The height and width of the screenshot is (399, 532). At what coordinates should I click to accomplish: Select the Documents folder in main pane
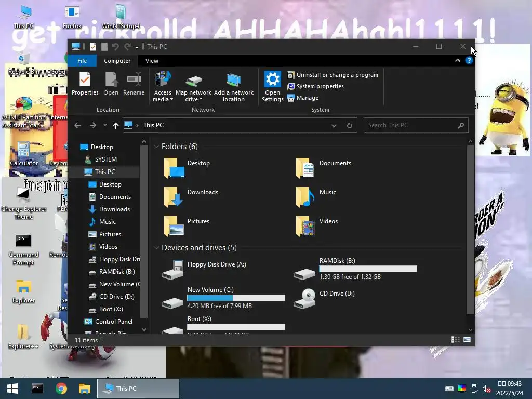click(324, 168)
